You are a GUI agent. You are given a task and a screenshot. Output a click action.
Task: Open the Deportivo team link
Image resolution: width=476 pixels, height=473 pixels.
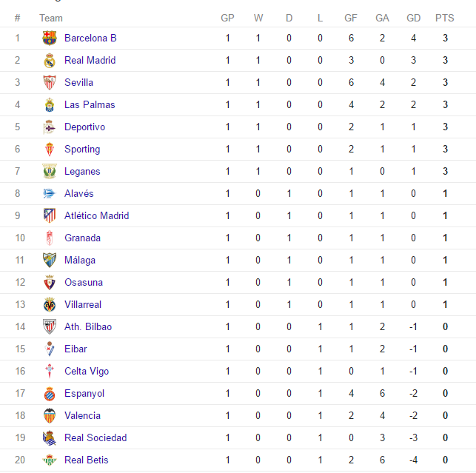pos(84,127)
